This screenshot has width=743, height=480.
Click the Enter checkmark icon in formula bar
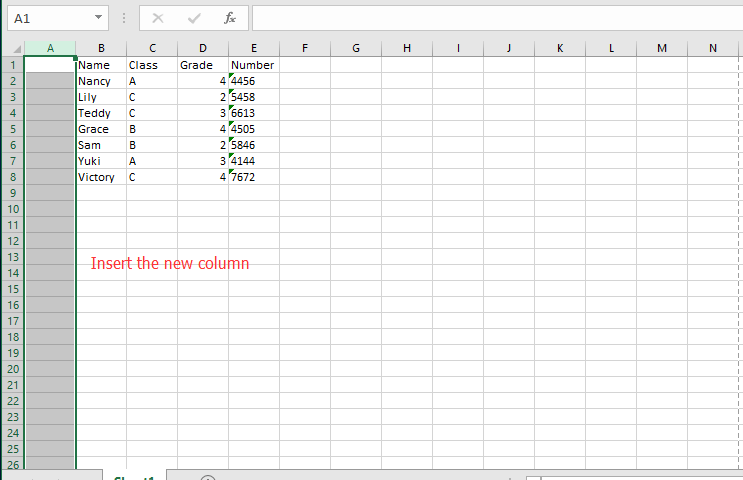click(194, 18)
